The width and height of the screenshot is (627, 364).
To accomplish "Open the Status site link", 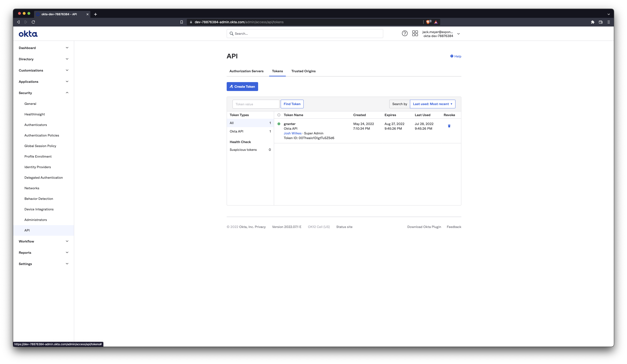I will point(344,227).
